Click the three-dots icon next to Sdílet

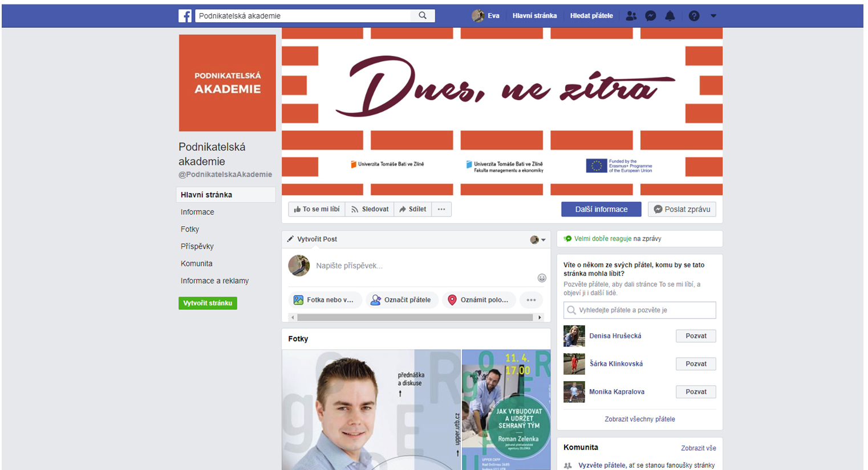click(441, 210)
